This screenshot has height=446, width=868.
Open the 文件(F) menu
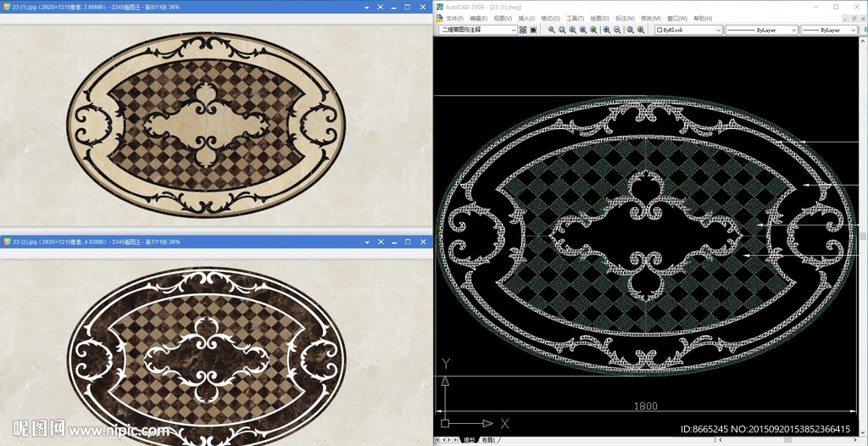point(454,19)
